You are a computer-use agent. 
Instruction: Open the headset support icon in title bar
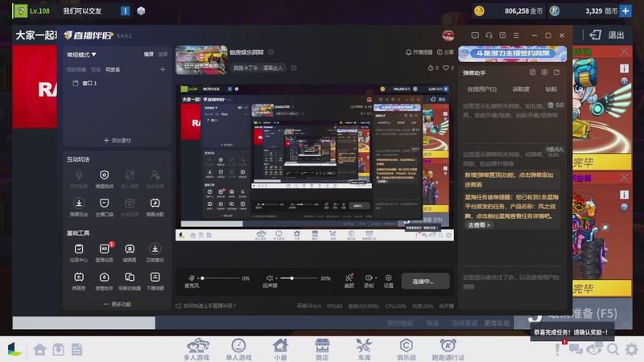tap(489, 35)
